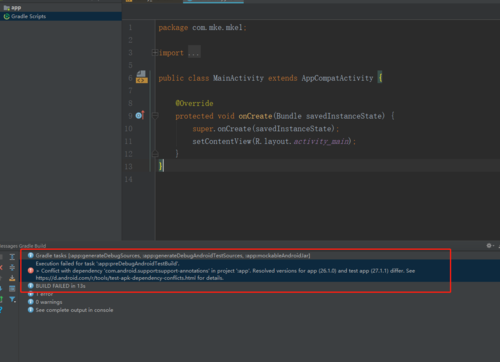Click the blue filter funnel icon
Viewport: 500px width, 362px height.
pyautogui.click(x=12, y=299)
